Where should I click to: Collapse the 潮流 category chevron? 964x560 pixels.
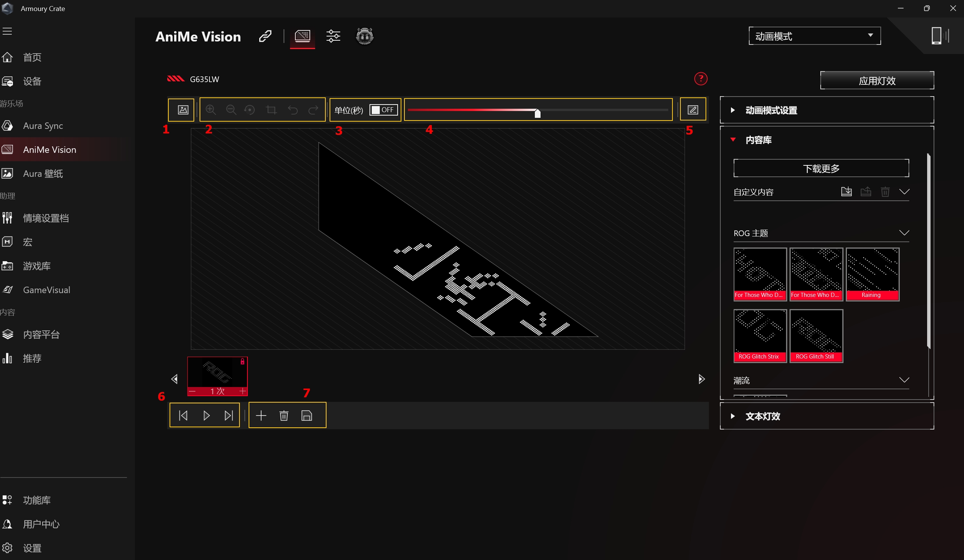[x=904, y=380]
